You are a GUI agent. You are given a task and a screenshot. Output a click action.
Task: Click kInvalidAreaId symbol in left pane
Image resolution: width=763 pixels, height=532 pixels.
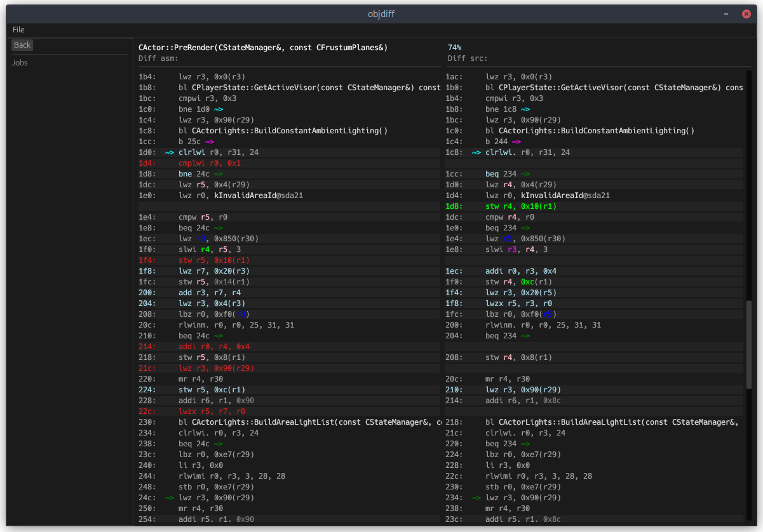[245, 196]
